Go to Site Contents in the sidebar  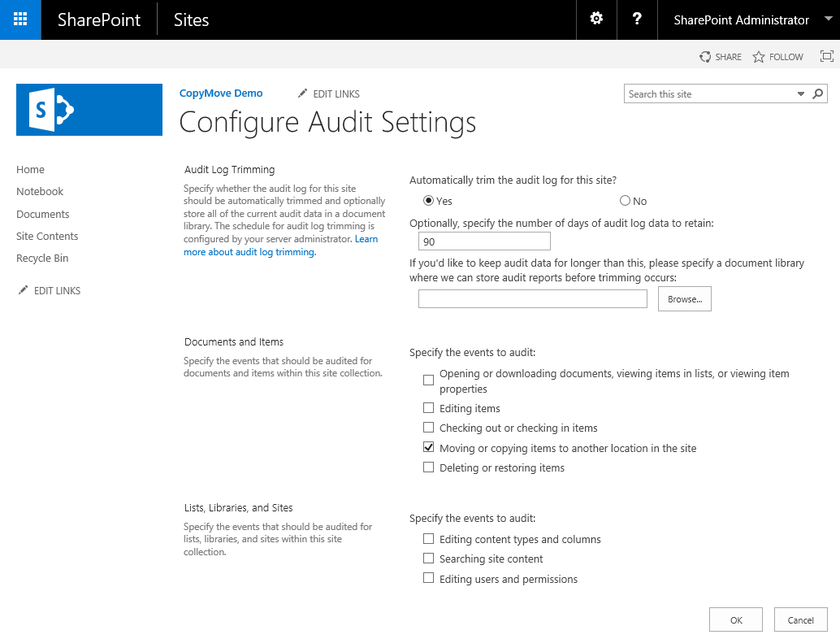(x=47, y=236)
